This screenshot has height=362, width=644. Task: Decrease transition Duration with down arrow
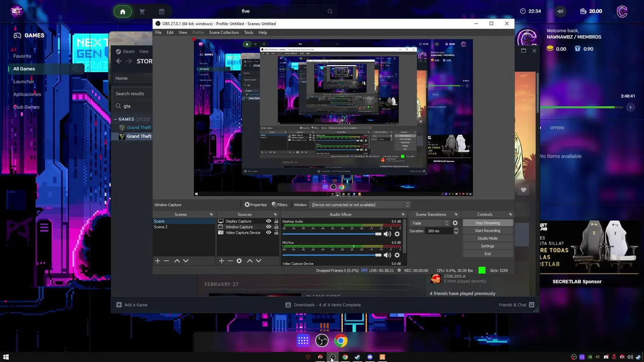click(x=456, y=232)
